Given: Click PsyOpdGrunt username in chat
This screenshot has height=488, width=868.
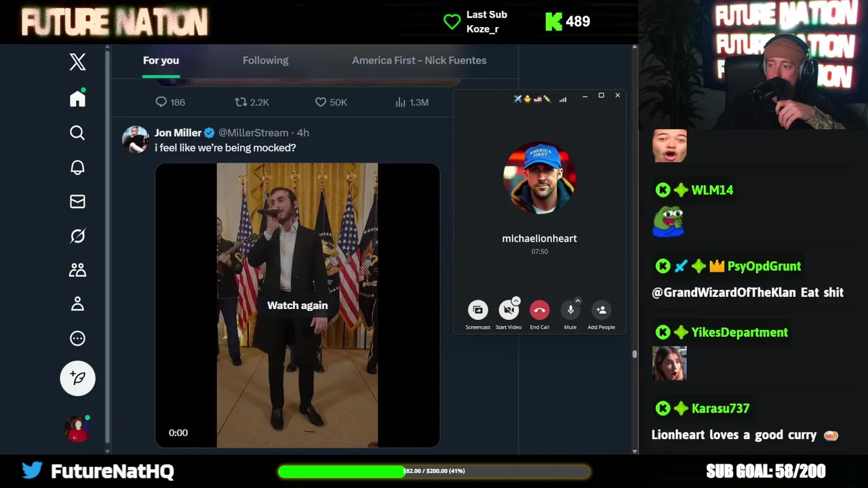Looking at the screenshot, I should point(764,266).
